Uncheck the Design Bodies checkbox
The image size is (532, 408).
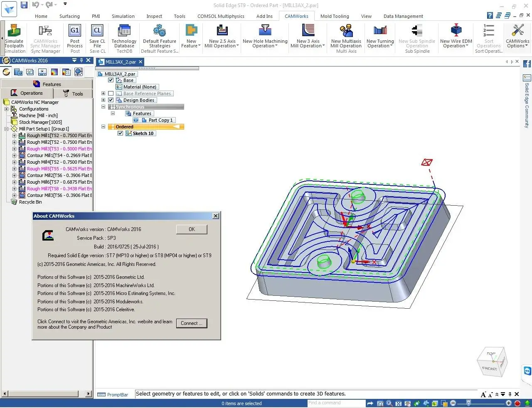[111, 100]
